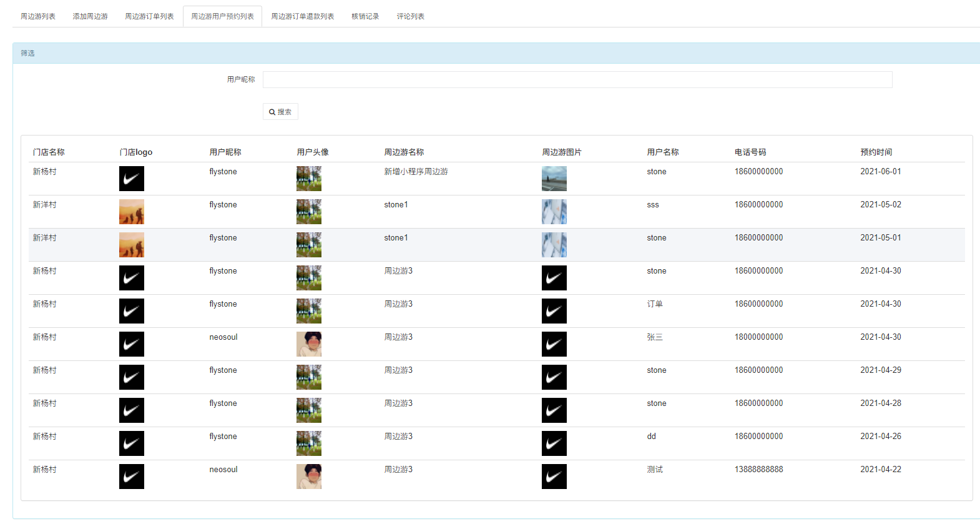Click user name 订单

click(x=655, y=304)
